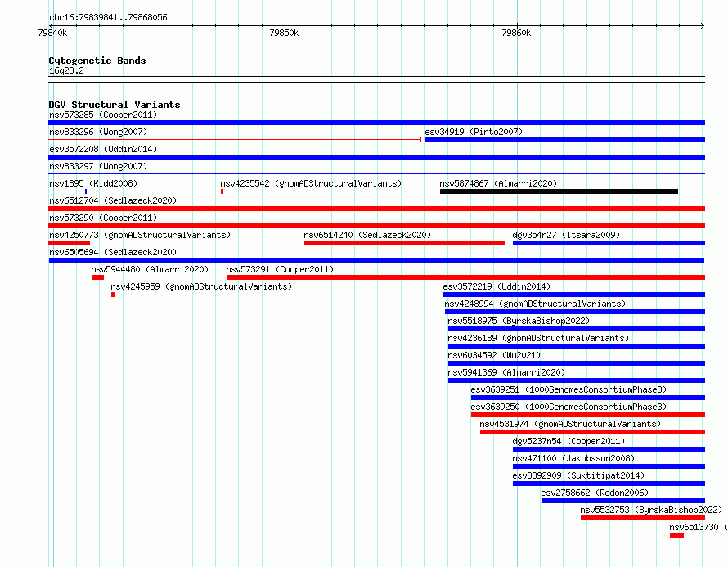Open esv34919 (Pinto2007) variant label
Image resolution: width=728 pixels, height=567 pixels.
pos(474,132)
